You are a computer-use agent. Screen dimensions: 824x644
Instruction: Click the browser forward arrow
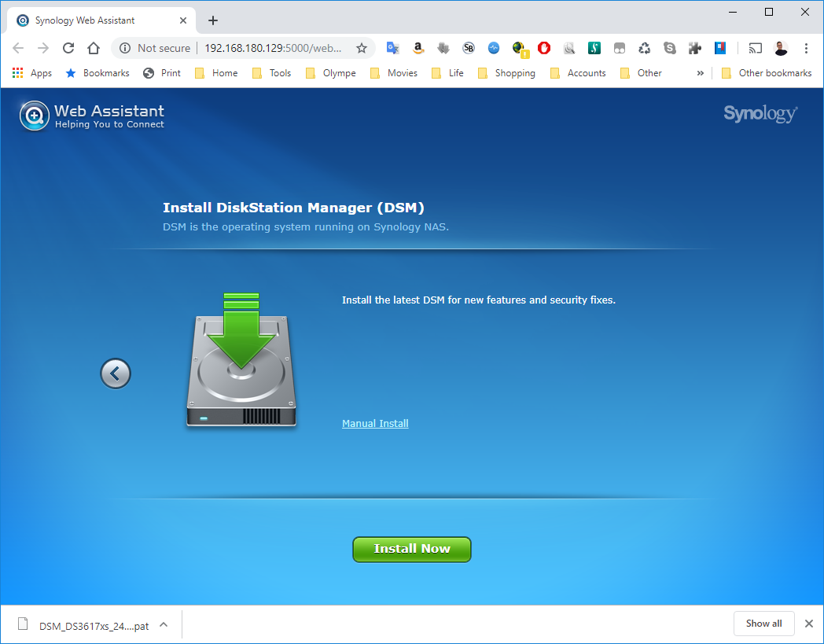click(x=43, y=48)
